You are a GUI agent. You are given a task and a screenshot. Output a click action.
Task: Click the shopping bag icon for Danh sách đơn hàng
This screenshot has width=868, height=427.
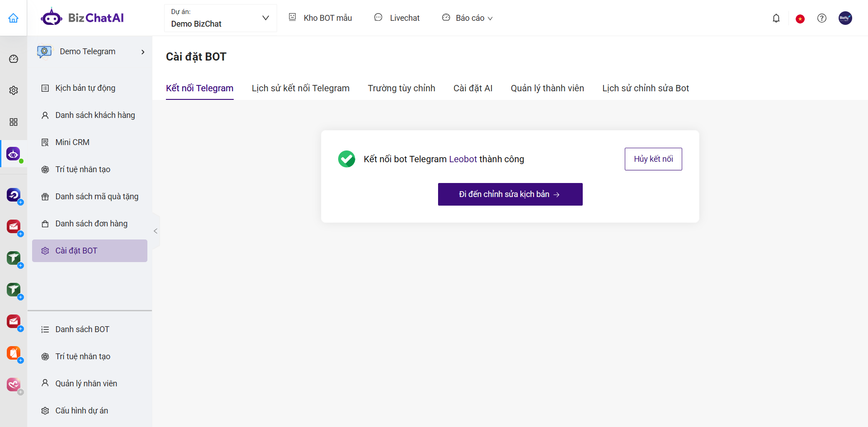point(45,224)
